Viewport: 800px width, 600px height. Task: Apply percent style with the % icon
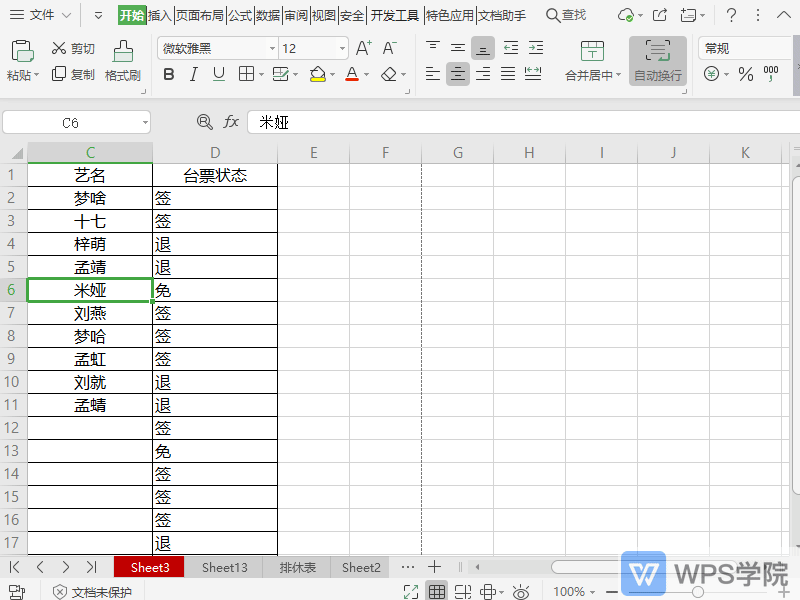(x=745, y=74)
